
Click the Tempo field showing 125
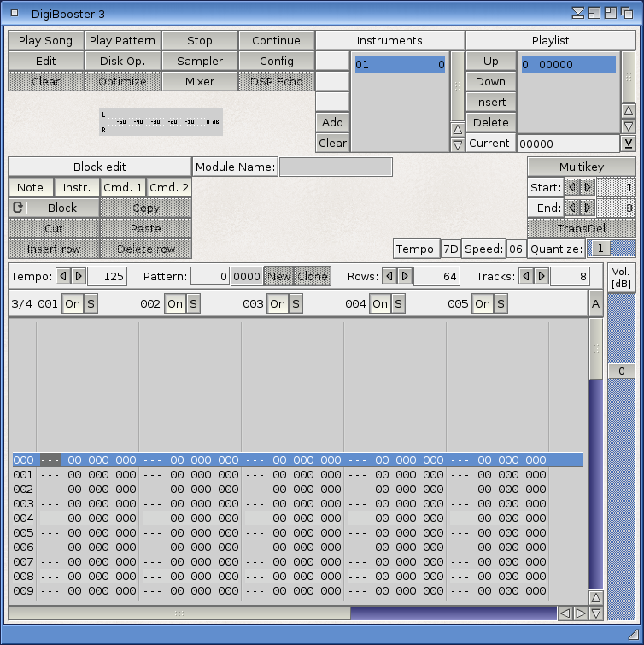click(x=108, y=276)
